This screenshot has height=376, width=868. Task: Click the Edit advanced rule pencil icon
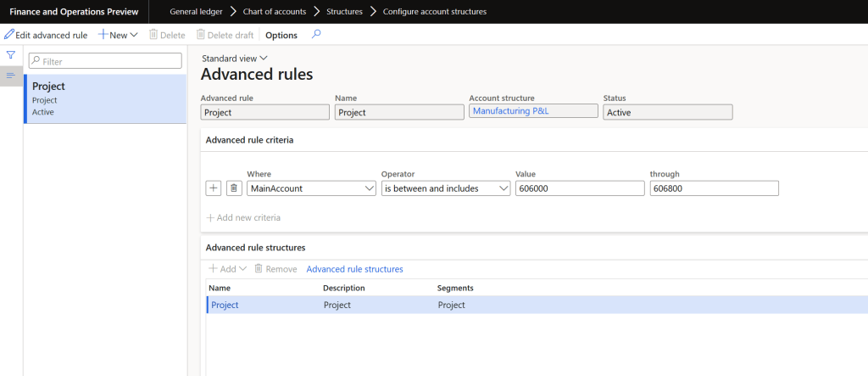[x=9, y=35]
